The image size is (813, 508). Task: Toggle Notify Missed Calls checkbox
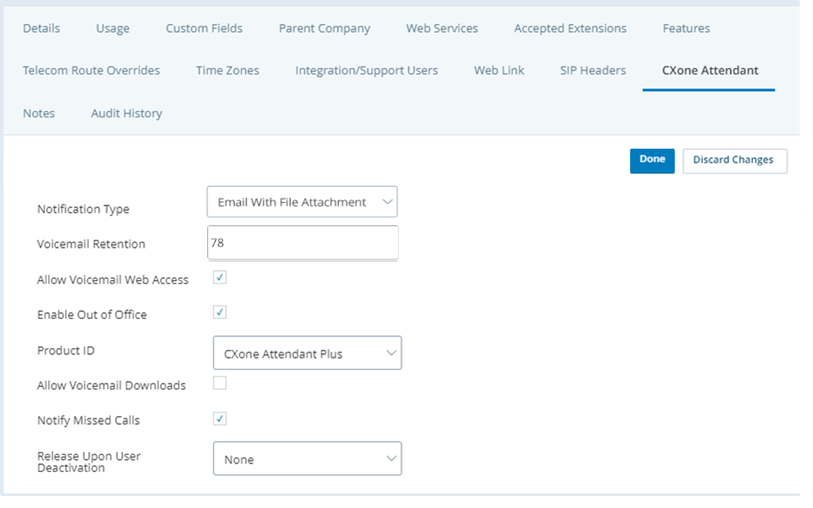[x=220, y=418]
